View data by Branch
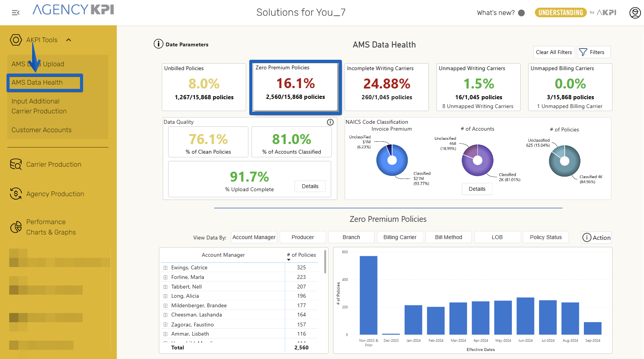Viewport: 644px width, 359px height. 351,237
